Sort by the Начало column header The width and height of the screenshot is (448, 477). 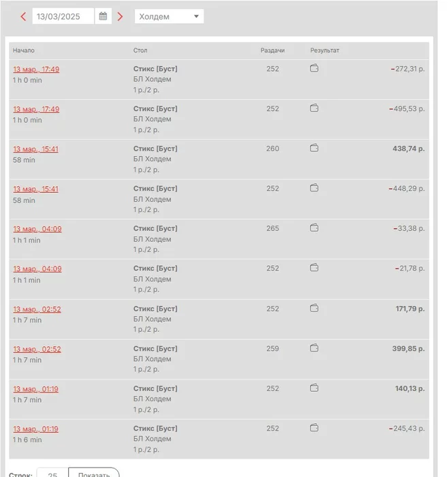pos(24,50)
